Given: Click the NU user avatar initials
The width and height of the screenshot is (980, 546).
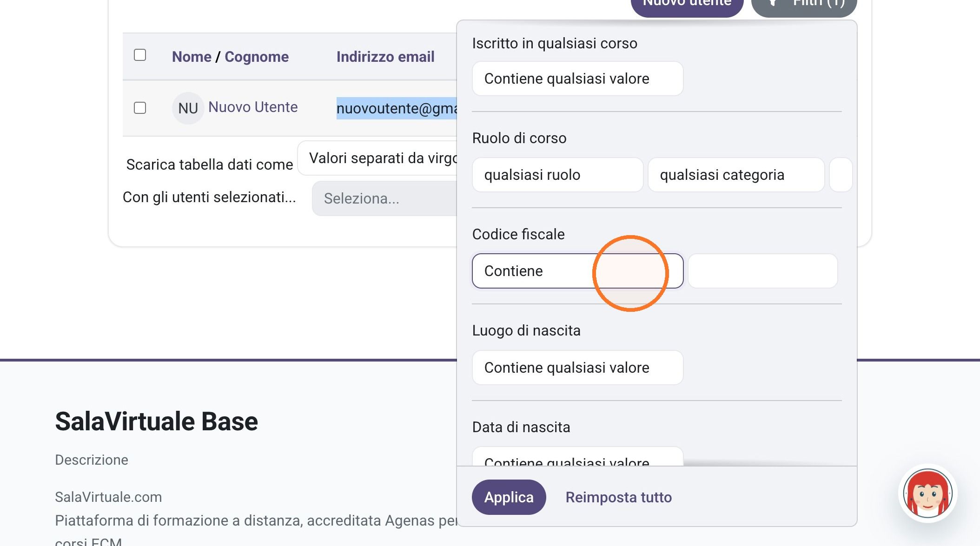Looking at the screenshot, I should [x=188, y=108].
